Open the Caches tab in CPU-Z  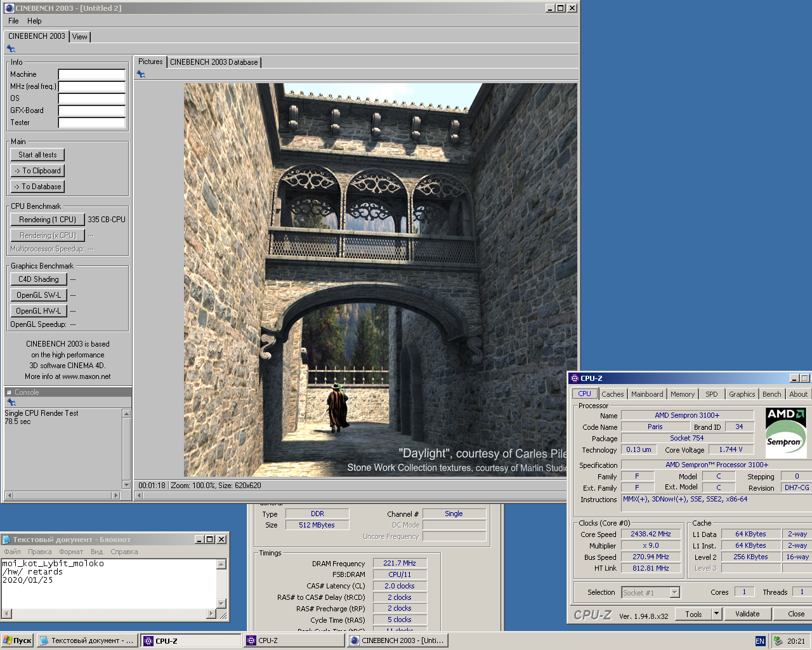pos(613,394)
